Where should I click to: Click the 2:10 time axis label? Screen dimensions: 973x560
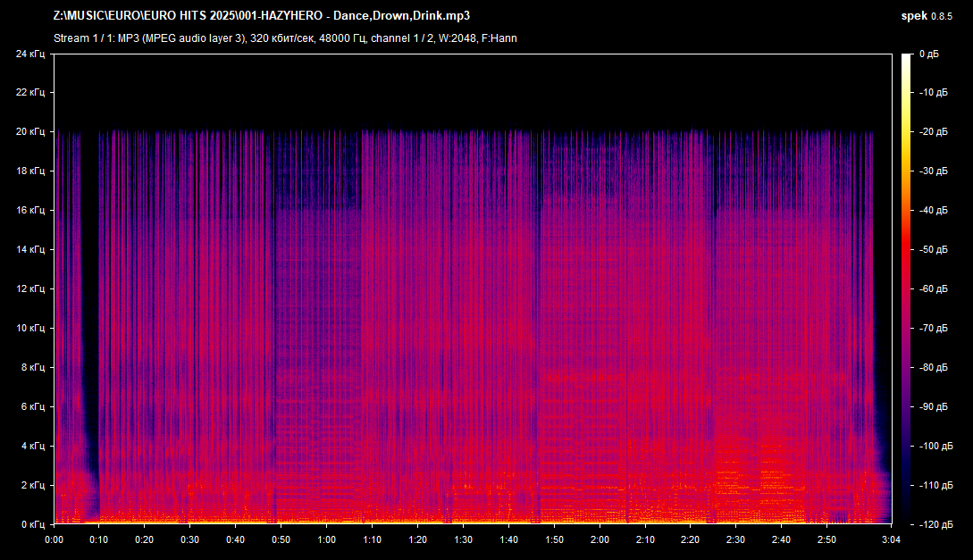(x=645, y=539)
